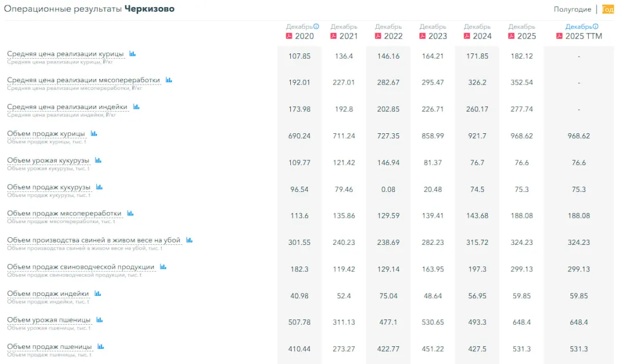
Task: Select the 146.94 corn harvest cell
Action: point(388,163)
